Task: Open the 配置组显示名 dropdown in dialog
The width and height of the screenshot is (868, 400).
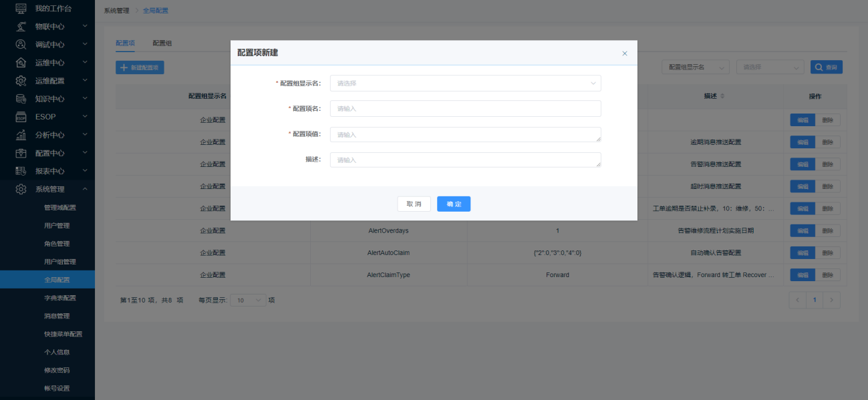Action: pos(465,83)
